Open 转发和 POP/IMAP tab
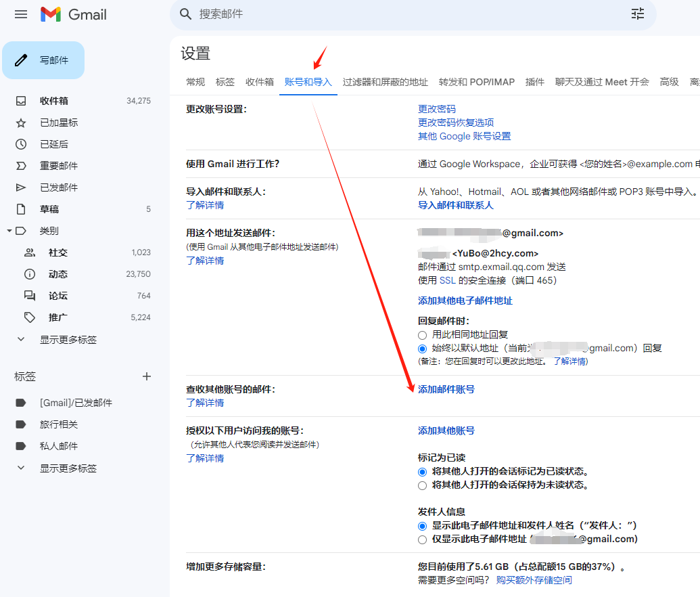This screenshot has width=700, height=597. [477, 82]
